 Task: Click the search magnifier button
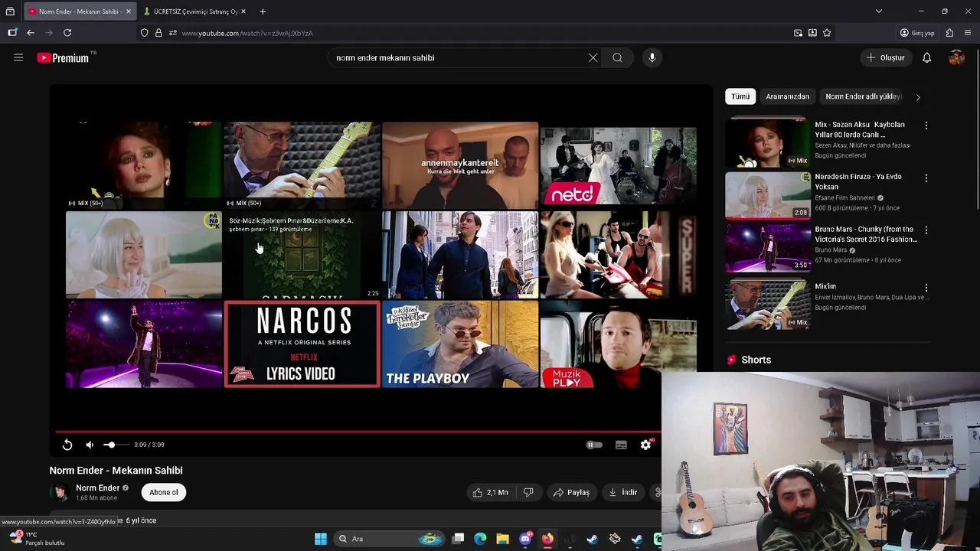tap(617, 57)
